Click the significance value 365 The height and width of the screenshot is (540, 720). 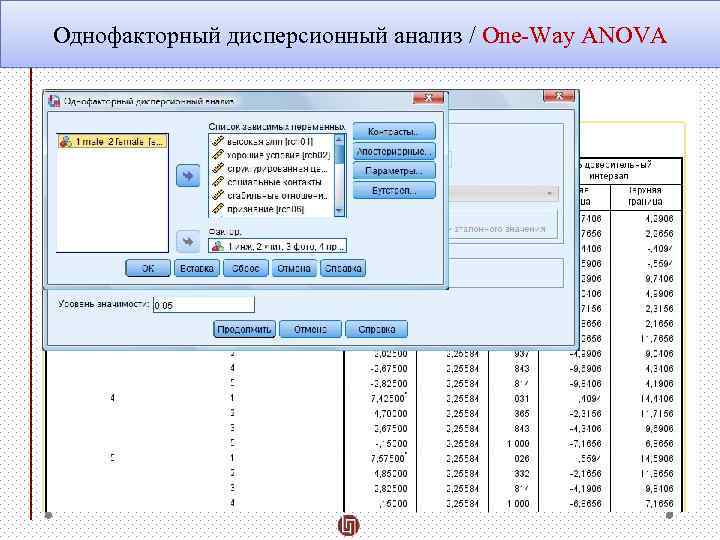coord(522,413)
